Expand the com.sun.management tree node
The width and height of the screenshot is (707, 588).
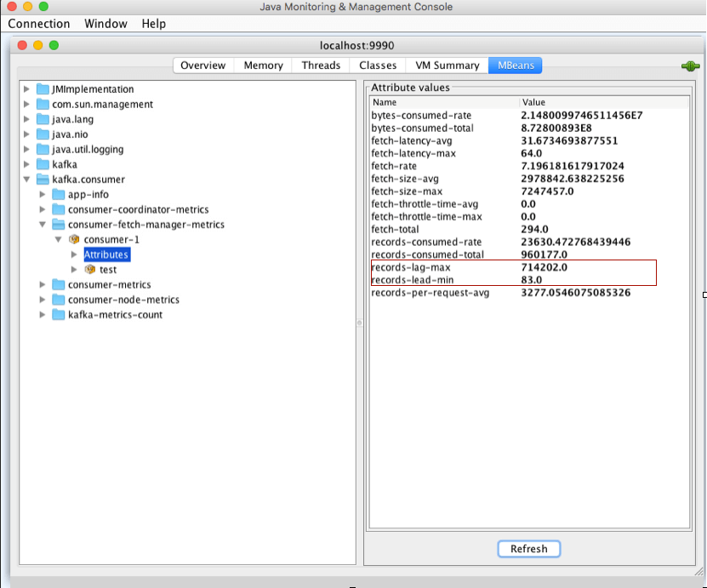[27, 105]
